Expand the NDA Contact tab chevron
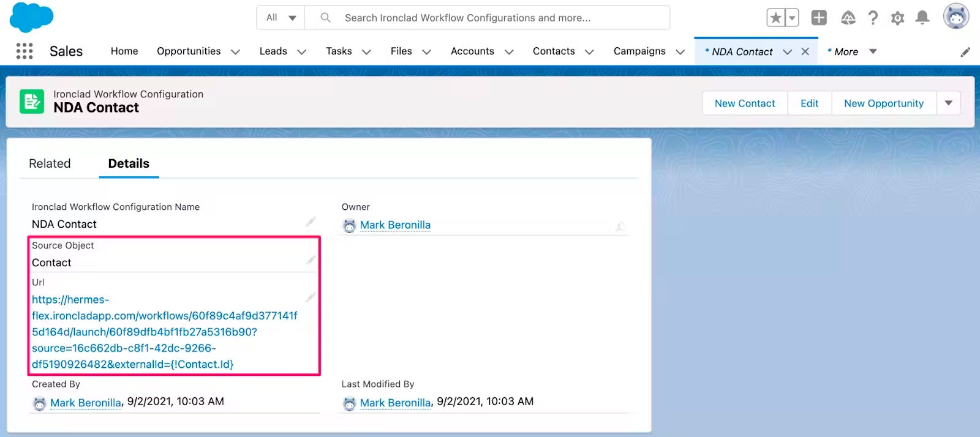 pyautogui.click(x=788, y=52)
